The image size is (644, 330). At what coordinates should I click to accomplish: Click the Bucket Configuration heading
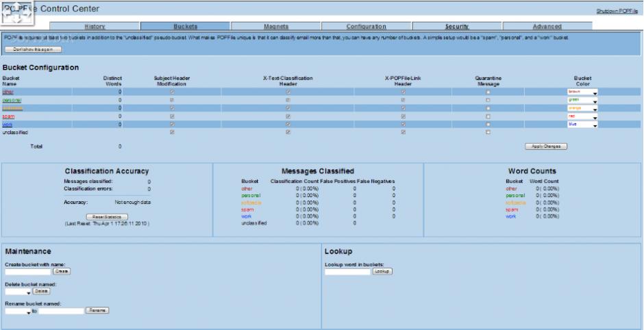point(40,68)
